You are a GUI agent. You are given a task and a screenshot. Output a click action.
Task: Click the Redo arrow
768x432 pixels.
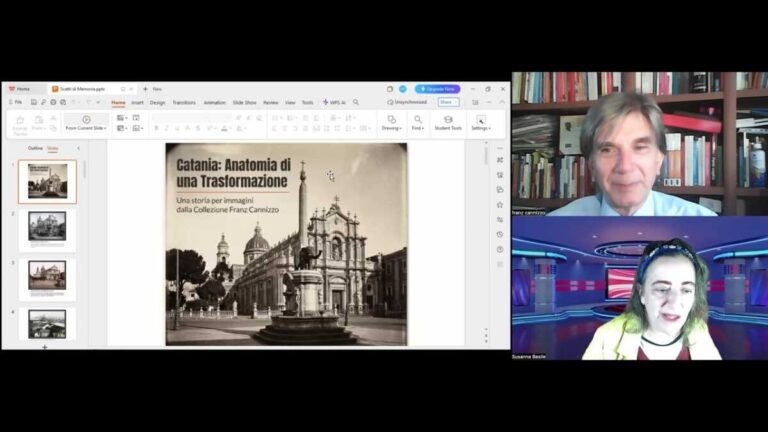pos(88,102)
